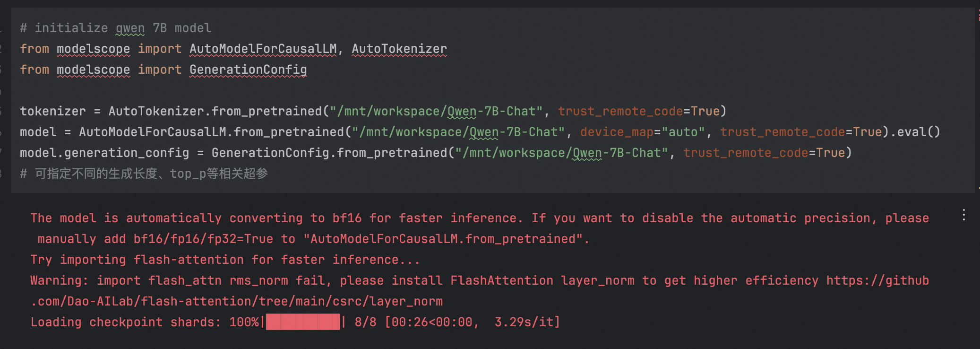The width and height of the screenshot is (980, 349).
Task: Click the path string in the tokenizer line
Action: click(x=436, y=111)
